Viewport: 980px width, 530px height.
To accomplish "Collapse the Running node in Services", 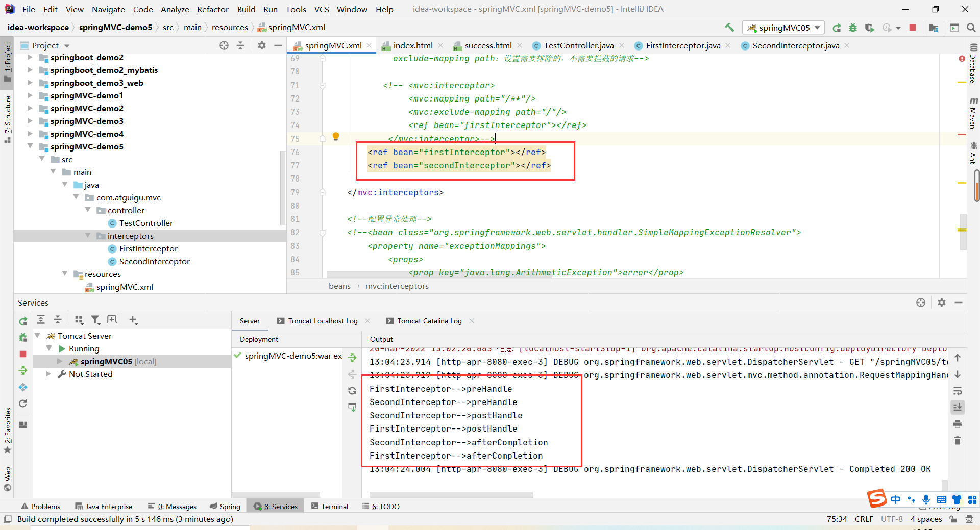I will pyautogui.click(x=48, y=348).
